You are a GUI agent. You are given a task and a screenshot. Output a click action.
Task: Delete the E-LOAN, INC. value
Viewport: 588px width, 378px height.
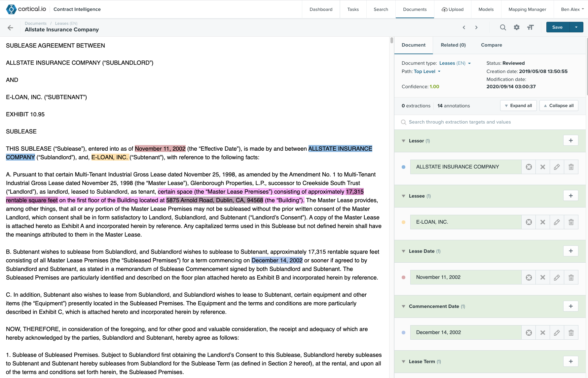571,222
